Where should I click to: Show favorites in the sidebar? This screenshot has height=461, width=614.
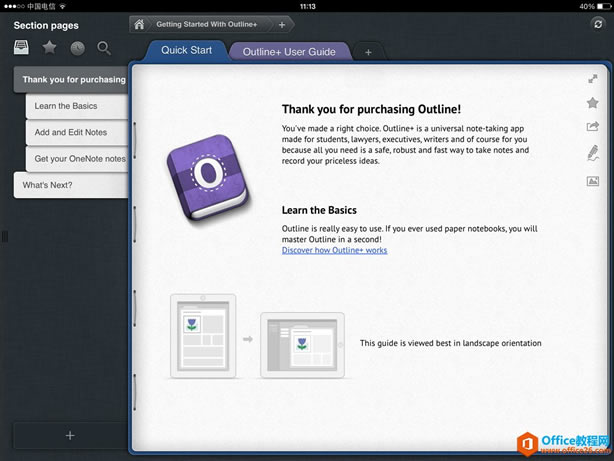49,47
